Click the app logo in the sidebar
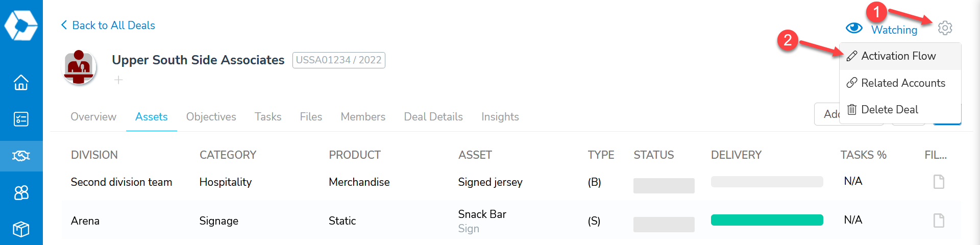980x245 pixels. (21, 24)
